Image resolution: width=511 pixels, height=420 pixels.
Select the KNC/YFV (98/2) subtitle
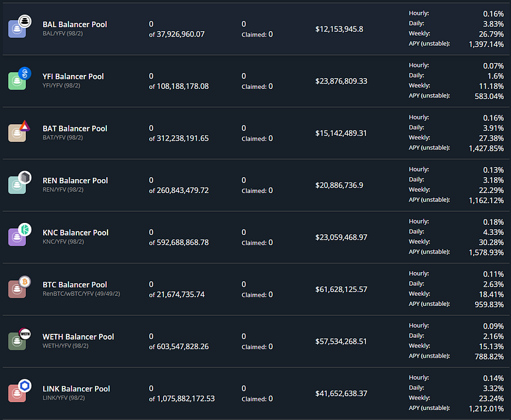click(63, 242)
